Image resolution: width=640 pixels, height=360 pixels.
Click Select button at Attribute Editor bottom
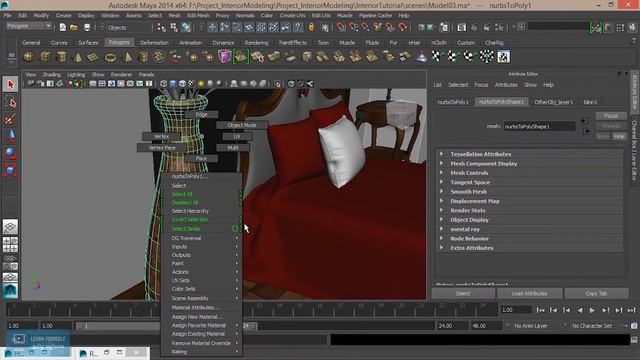point(463,293)
